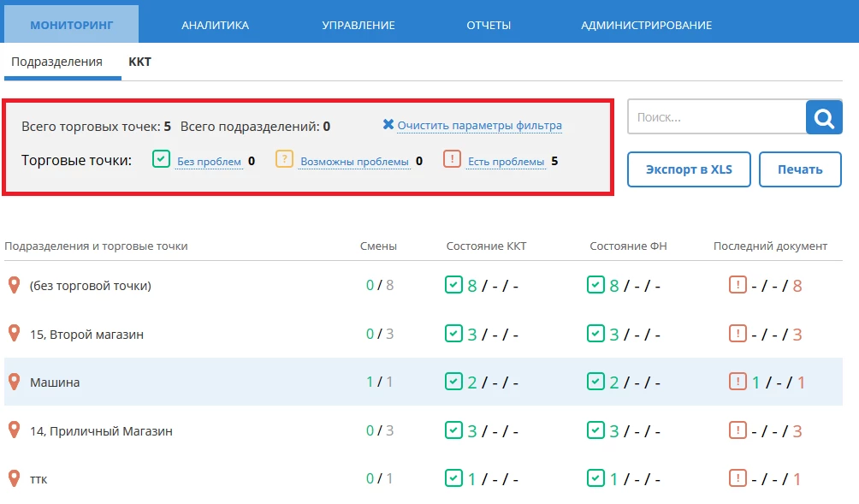
Task: Click the green checkmark icon for Без проблем
Action: (161, 159)
